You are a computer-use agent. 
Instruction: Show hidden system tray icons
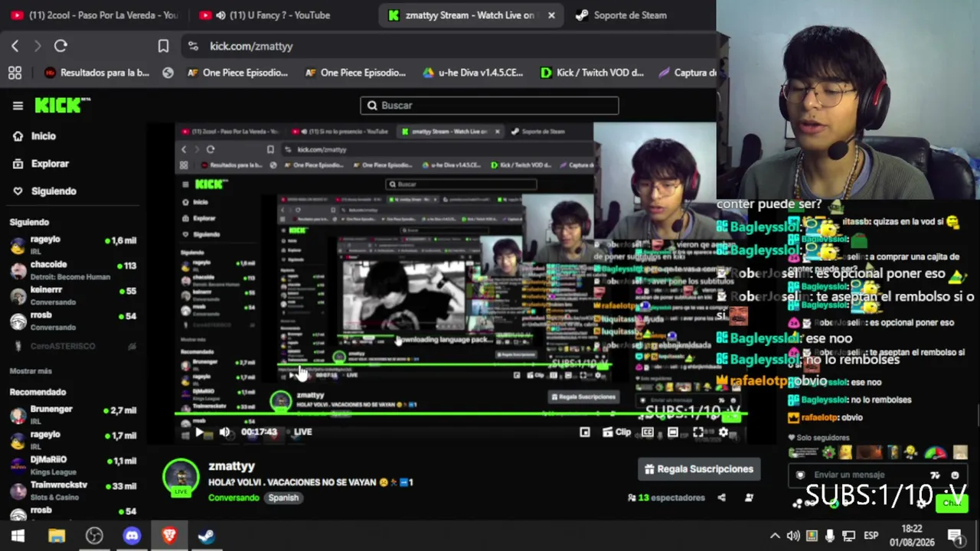click(x=775, y=536)
